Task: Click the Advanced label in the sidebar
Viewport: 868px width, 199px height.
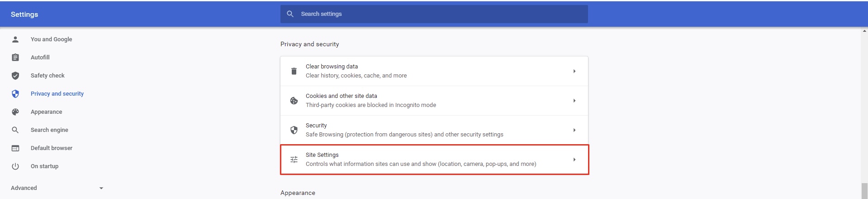Action: click(x=24, y=188)
